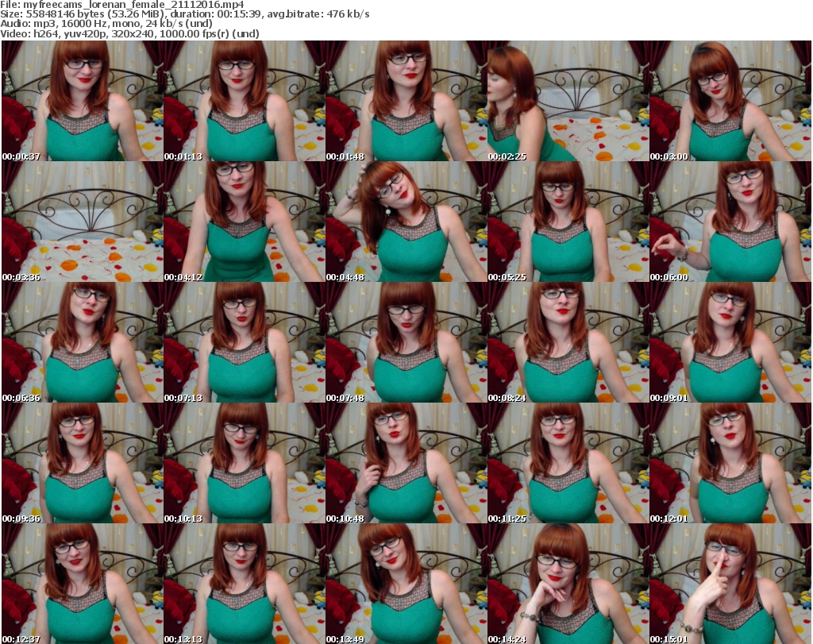Open the thumbnail stamped 00:00:37

pos(83,101)
